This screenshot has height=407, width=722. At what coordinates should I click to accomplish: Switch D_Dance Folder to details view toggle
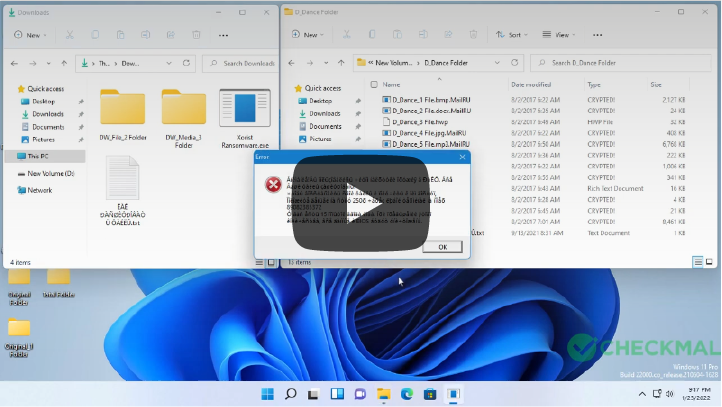pos(698,262)
